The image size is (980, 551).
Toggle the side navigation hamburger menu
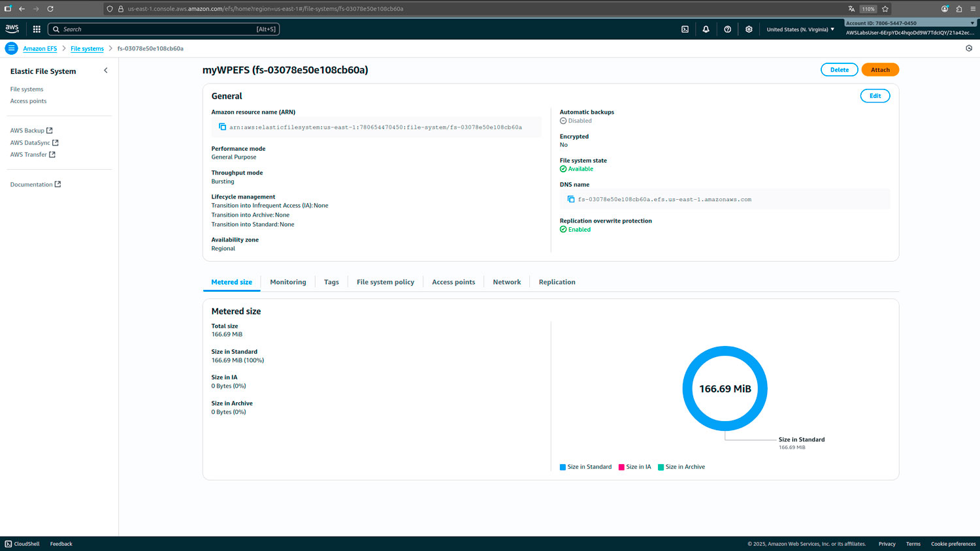11,48
